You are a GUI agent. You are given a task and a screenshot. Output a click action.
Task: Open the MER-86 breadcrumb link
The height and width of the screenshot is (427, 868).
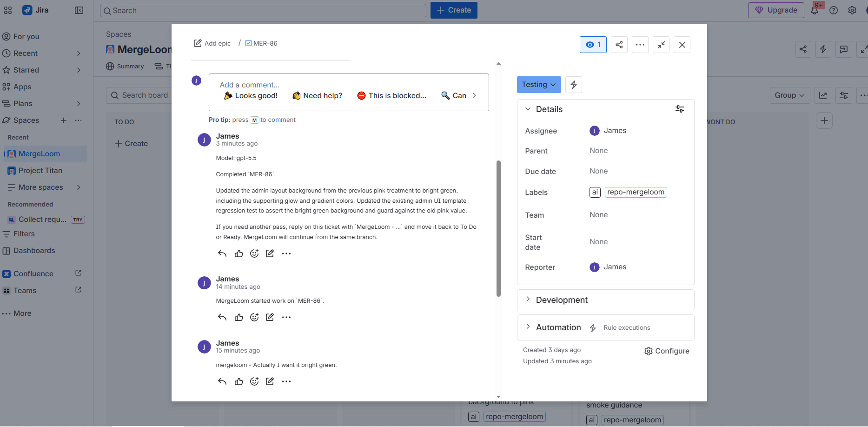tap(261, 43)
